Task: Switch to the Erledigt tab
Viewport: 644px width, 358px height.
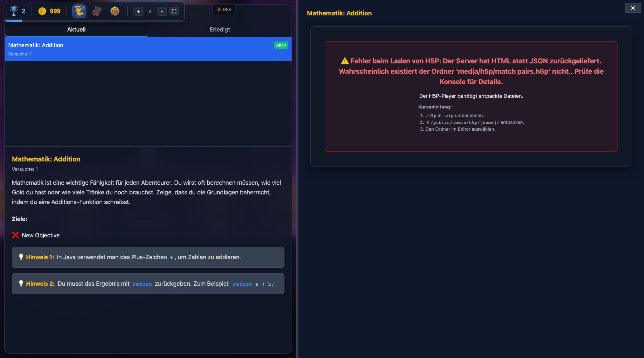Action: (220, 29)
